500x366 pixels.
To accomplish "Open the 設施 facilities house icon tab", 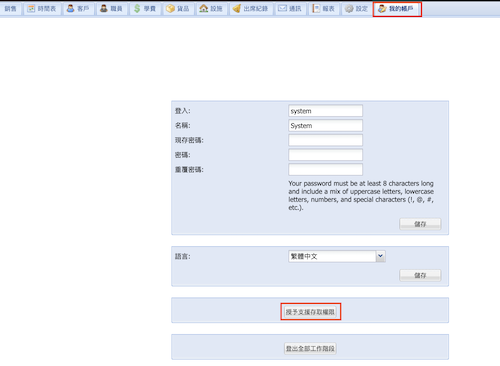I will click(211, 9).
